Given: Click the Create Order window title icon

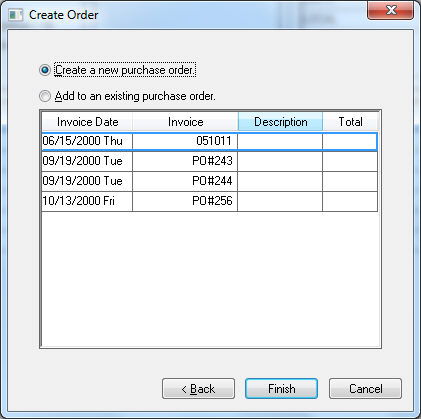Looking at the screenshot, I should [15, 15].
